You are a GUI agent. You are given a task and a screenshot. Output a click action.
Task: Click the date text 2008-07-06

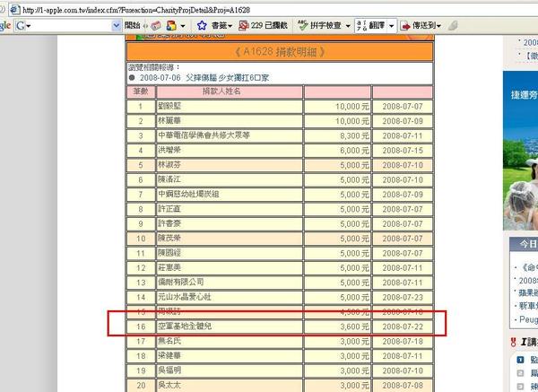point(160,78)
